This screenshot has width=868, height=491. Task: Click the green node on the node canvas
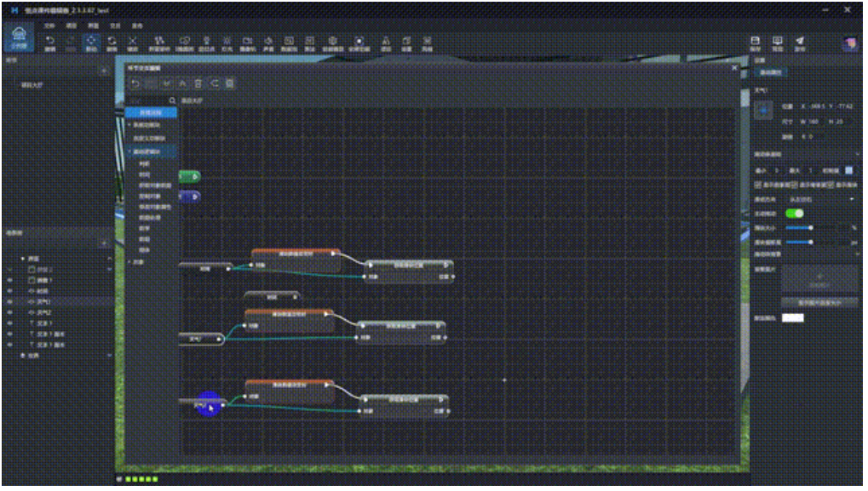pyautogui.click(x=189, y=177)
